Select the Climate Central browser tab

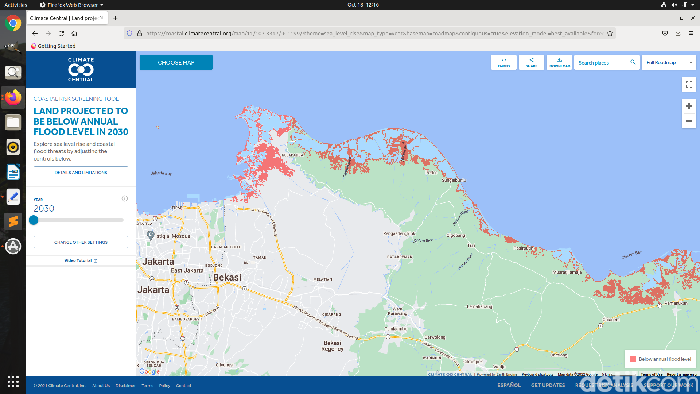click(67, 18)
